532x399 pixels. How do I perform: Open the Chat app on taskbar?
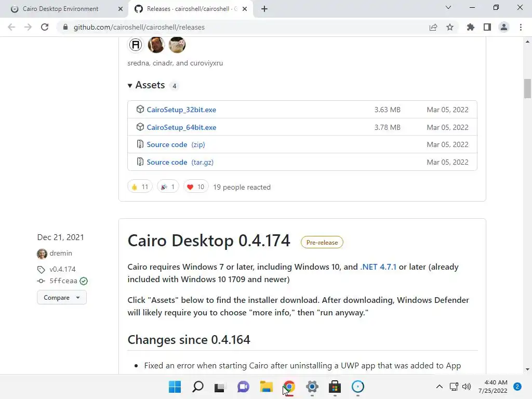[x=243, y=387]
